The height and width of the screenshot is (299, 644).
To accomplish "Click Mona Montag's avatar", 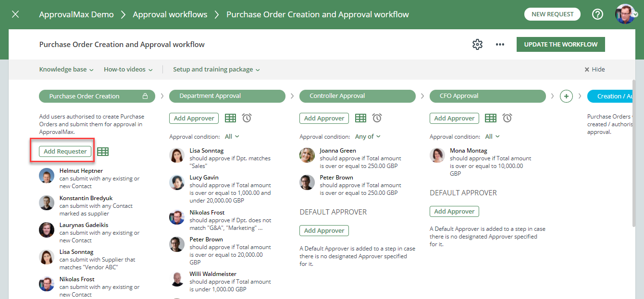I will (437, 155).
